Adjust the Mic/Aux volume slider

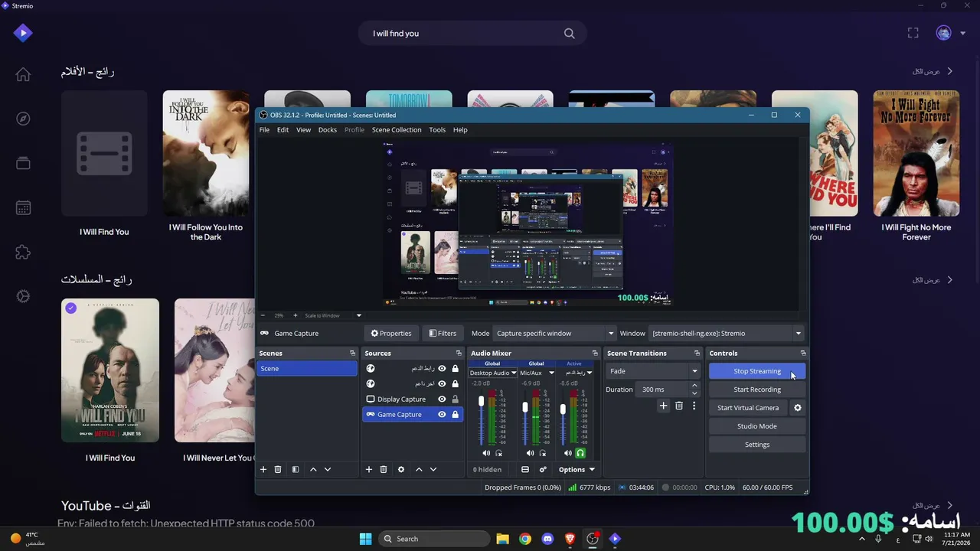(525, 407)
